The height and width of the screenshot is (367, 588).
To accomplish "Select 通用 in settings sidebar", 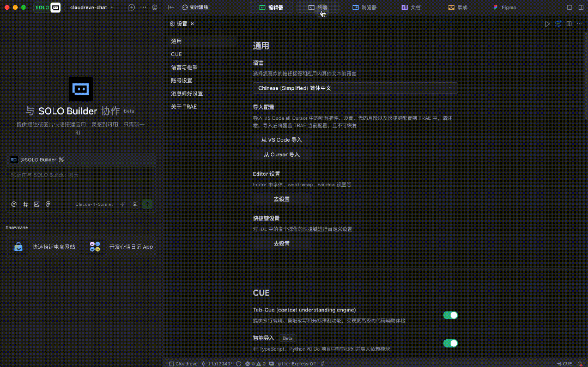I will point(176,41).
